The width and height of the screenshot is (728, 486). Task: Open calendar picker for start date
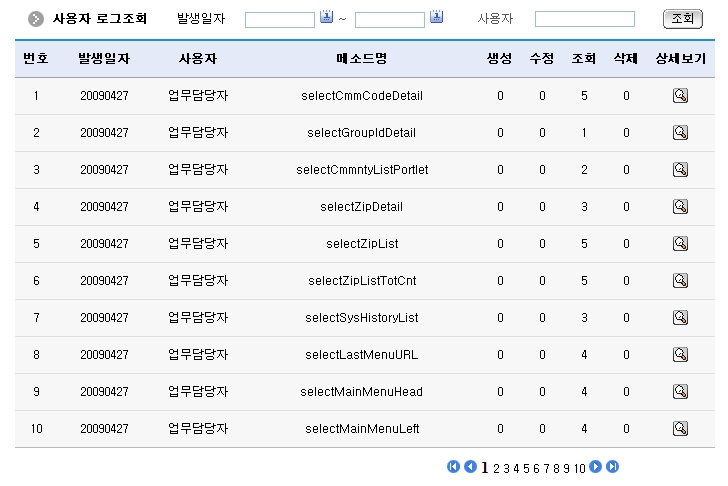[327, 18]
